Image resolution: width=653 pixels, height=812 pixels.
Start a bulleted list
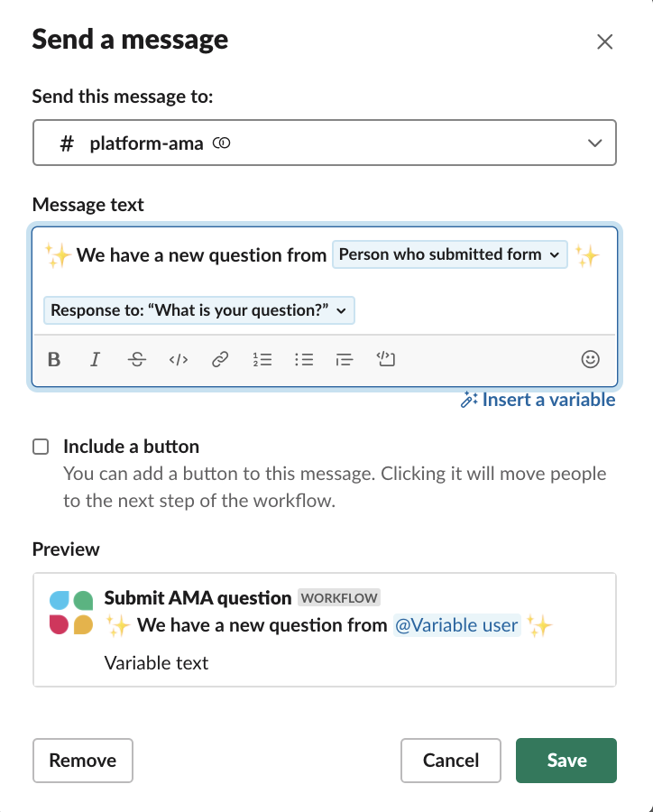tap(303, 359)
